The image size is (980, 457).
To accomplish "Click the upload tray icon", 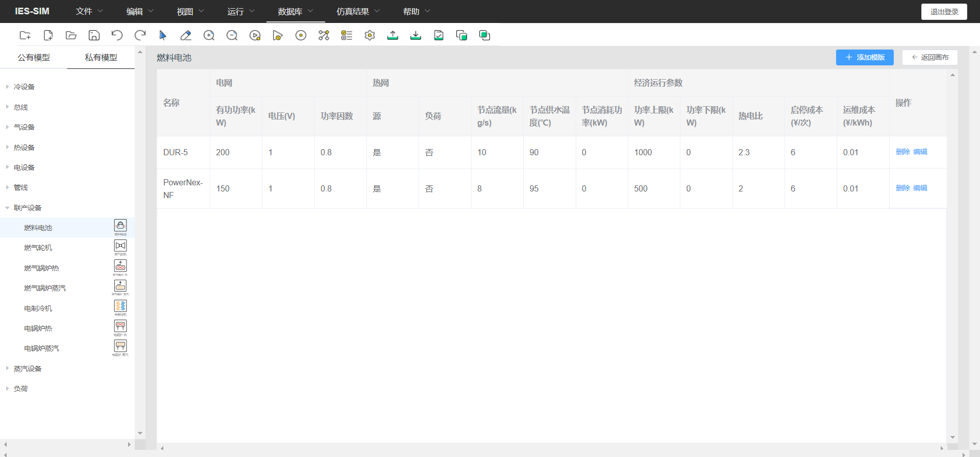I will tap(393, 35).
